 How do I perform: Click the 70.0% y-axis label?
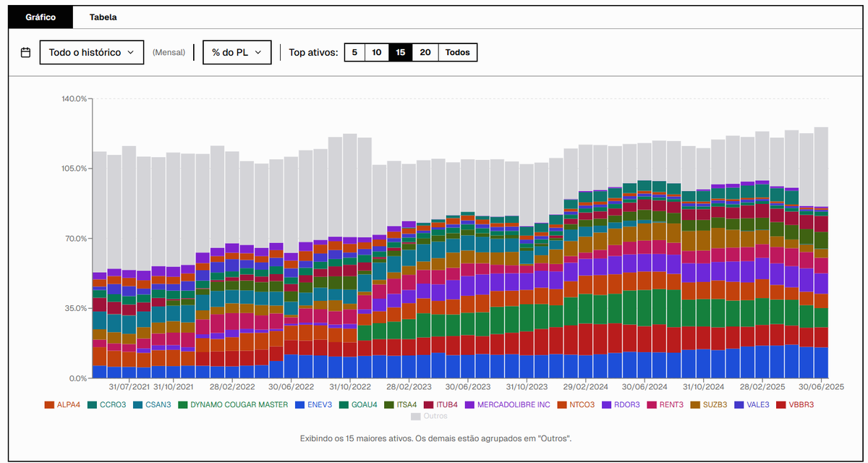[76, 239]
